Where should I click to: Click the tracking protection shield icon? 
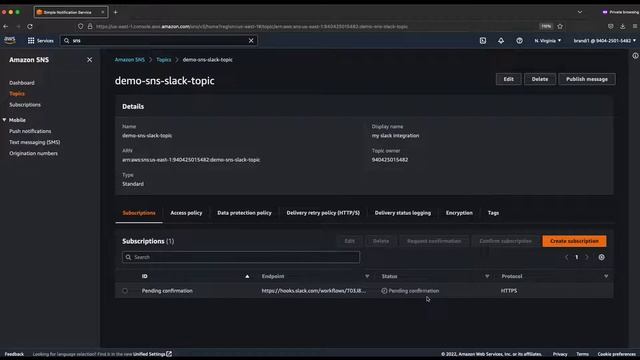[x=80, y=27]
